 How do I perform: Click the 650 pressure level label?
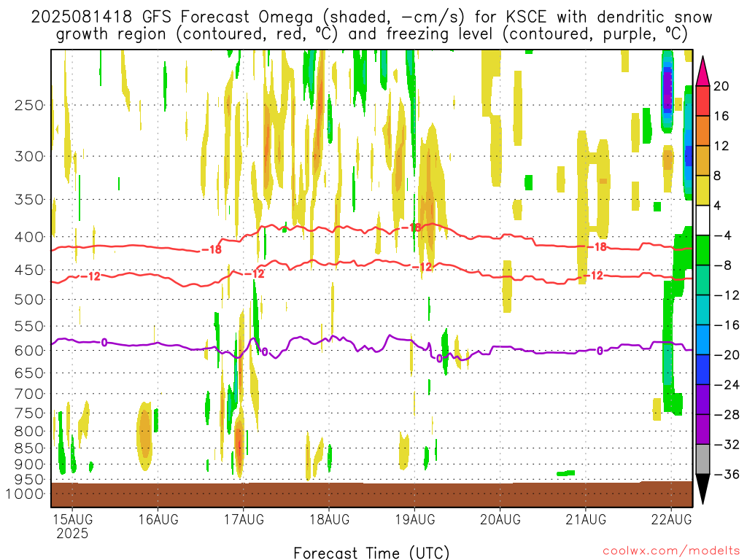point(28,373)
